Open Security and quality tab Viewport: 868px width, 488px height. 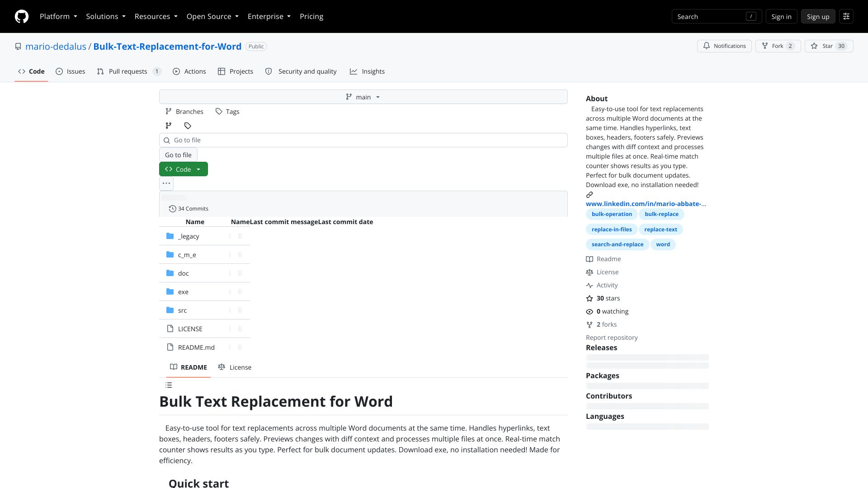pyautogui.click(x=301, y=71)
